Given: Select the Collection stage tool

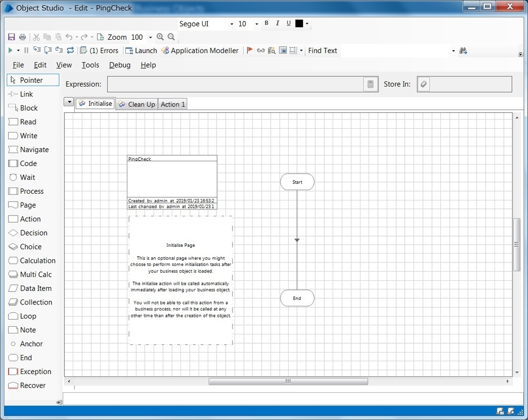Looking at the screenshot, I should point(30,302).
